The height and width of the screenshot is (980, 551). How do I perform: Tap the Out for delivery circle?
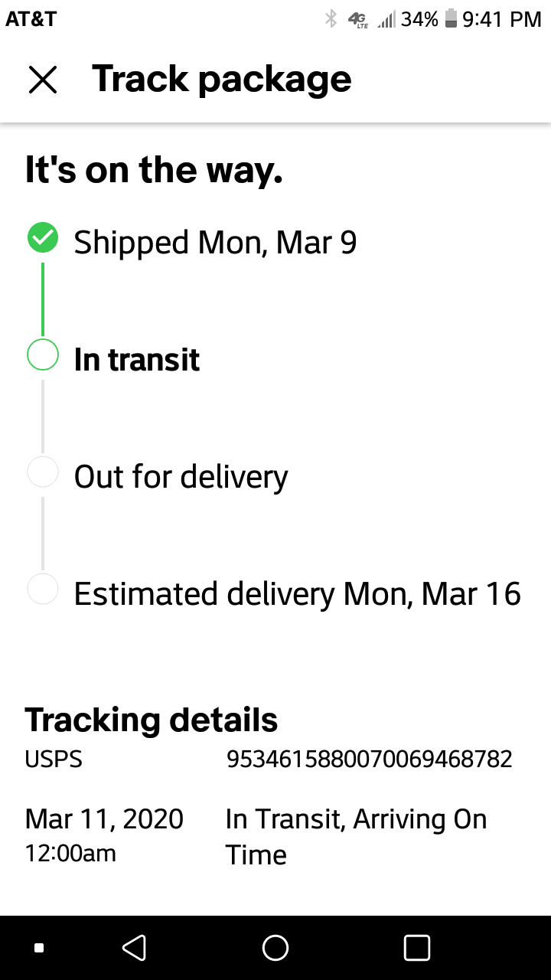pos(43,472)
